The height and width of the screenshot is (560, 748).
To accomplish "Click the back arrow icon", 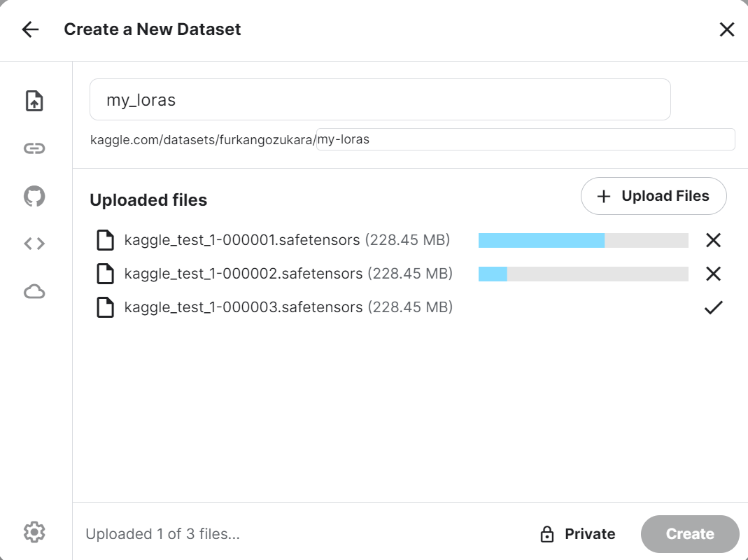I will [30, 29].
